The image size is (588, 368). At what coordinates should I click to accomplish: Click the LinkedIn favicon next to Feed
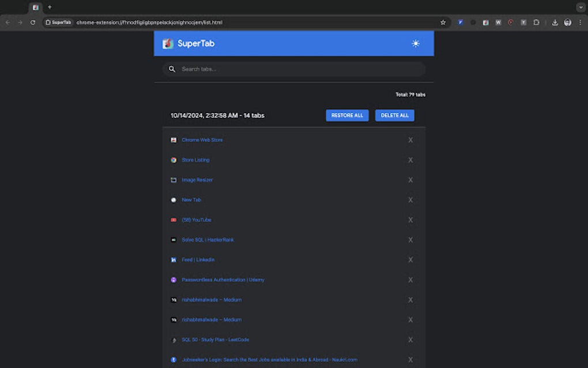(x=174, y=260)
